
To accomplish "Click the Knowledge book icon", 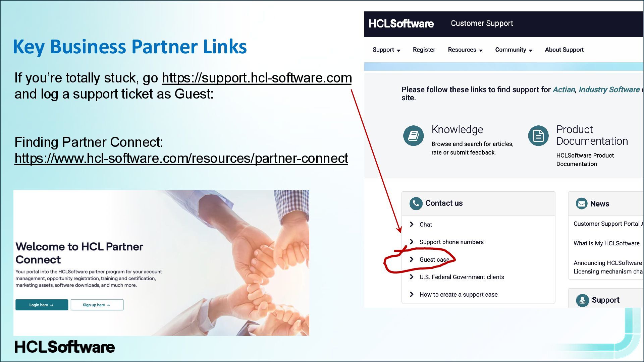I will [x=413, y=136].
